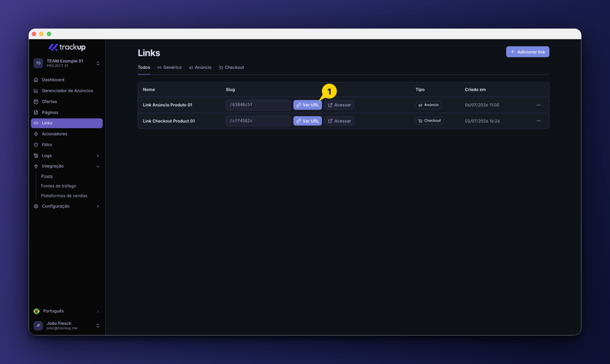Viewport: 610px width, 364px height.
Task: Collapse the Integração submenu chevron
Action: click(98, 166)
